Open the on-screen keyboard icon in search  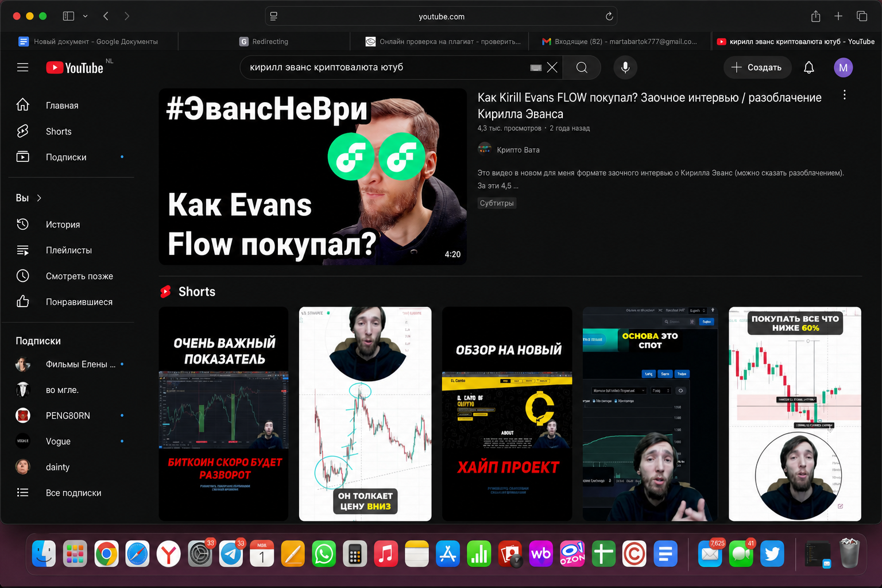(x=536, y=68)
